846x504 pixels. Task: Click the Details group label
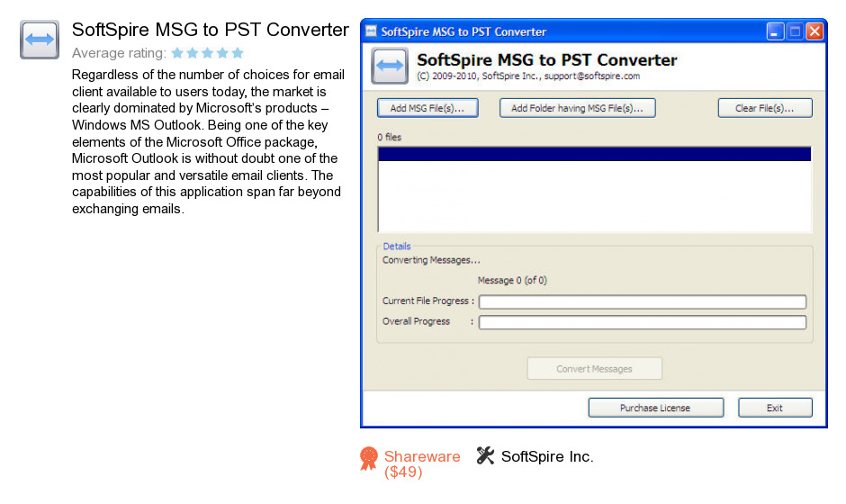click(397, 246)
